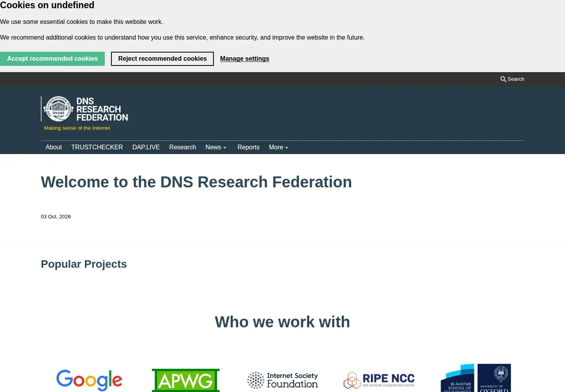The width and height of the screenshot is (565, 392).
Task: Click the date '03 Oct, 2026'
Action: click(56, 217)
